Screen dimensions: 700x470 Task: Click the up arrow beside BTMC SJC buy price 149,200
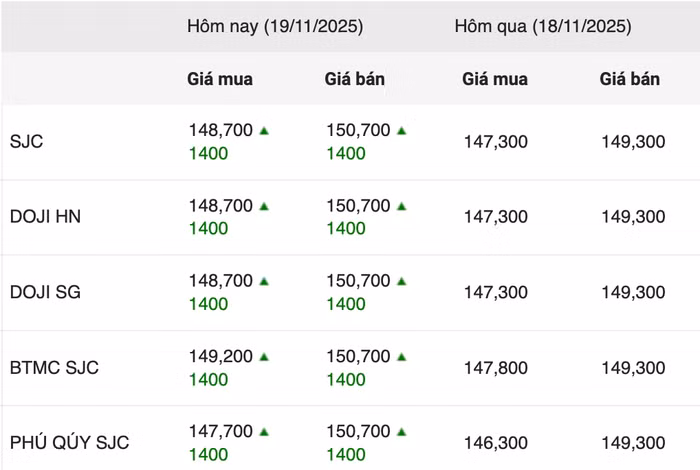tap(264, 356)
